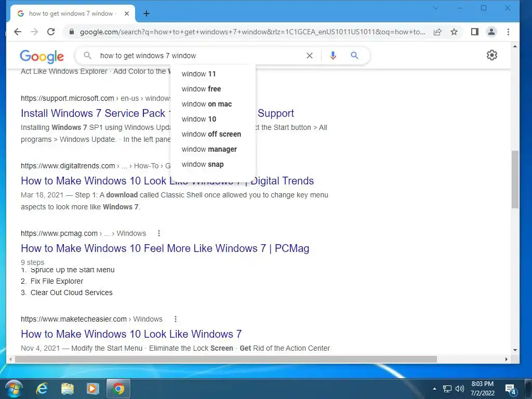Open the taskbar clock showing 8:03 PM

[x=482, y=389]
